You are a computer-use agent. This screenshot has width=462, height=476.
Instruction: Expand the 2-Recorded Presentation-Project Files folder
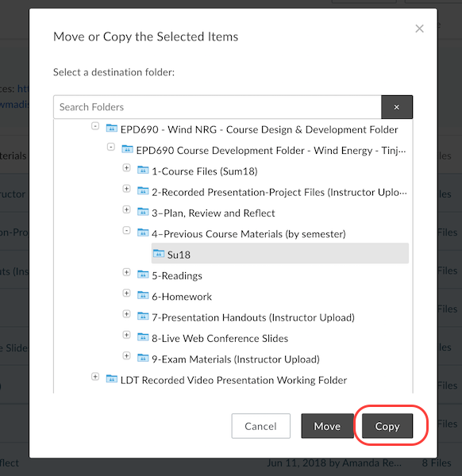click(x=127, y=189)
